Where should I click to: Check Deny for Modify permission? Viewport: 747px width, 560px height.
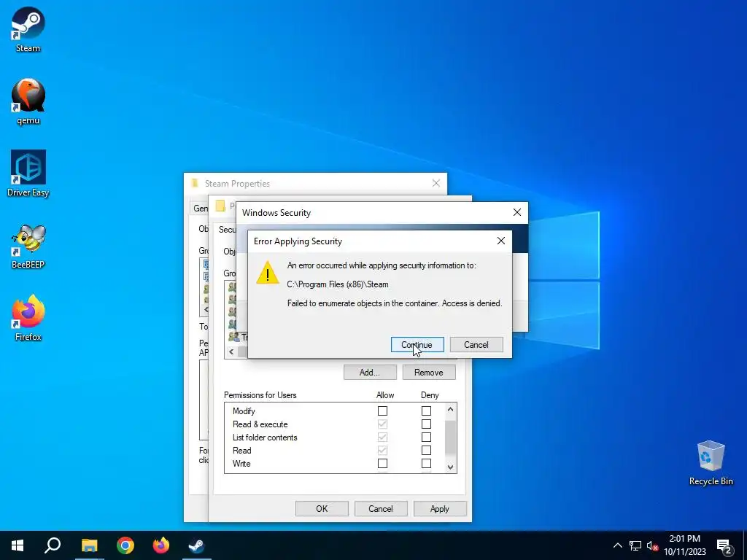tap(426, 411)
